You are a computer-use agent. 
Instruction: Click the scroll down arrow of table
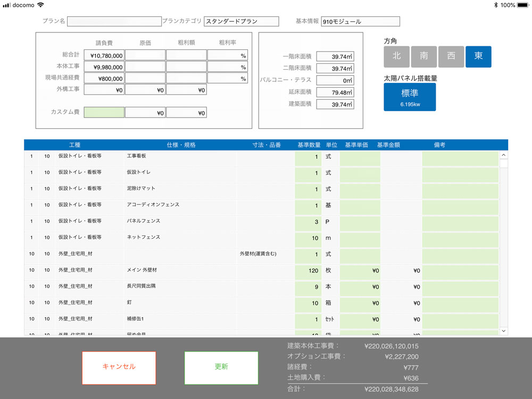click(504, 331)
